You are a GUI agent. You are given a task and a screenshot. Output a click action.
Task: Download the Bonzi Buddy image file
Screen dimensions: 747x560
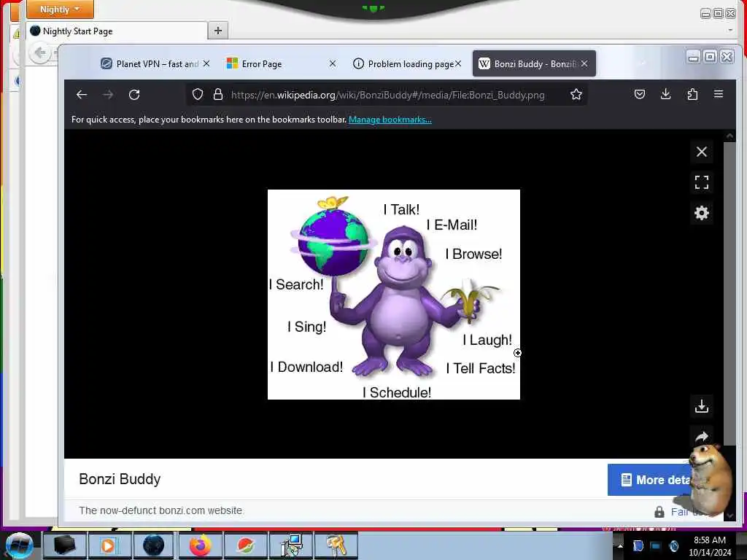point(702,406)
